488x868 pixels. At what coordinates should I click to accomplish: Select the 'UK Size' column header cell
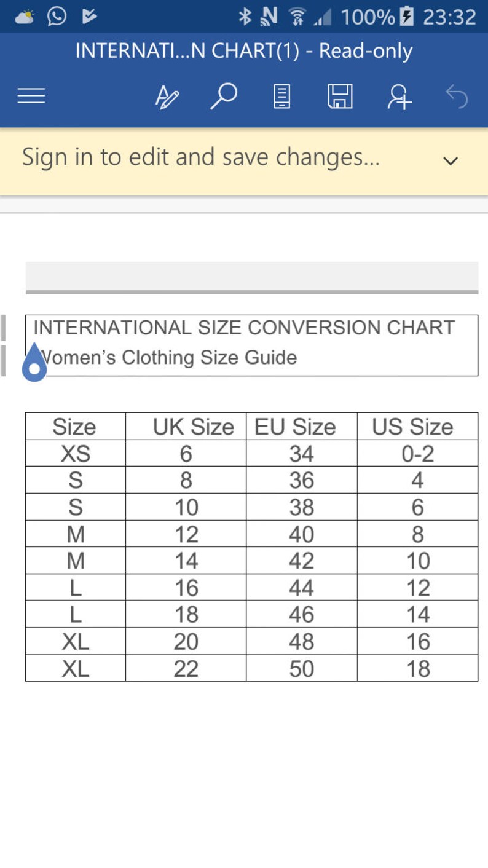point(186,426)
